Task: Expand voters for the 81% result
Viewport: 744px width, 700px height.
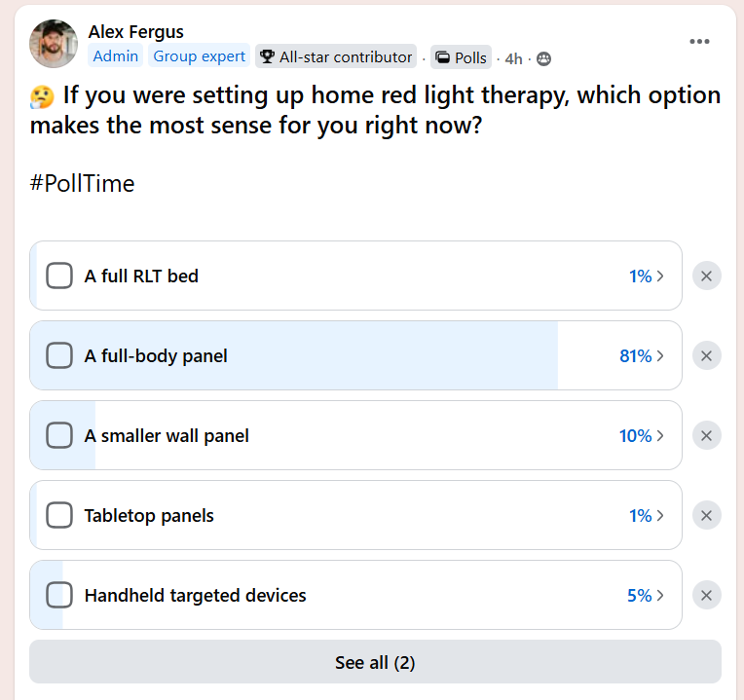Action: tap(642, 356)
